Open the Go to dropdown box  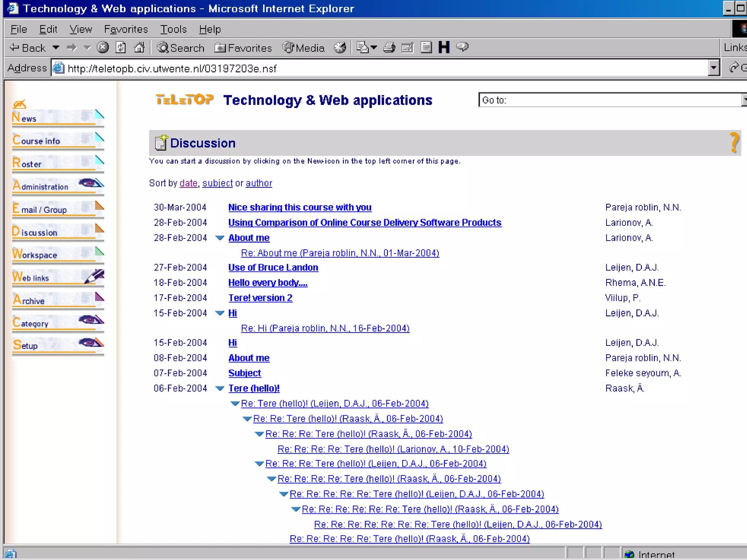(611, 100)
